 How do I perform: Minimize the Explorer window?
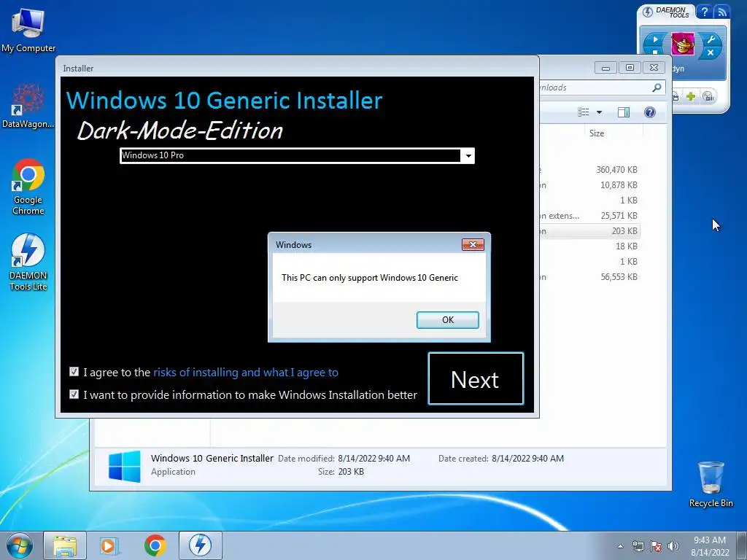pyautogui.click(x=605, y=68)
